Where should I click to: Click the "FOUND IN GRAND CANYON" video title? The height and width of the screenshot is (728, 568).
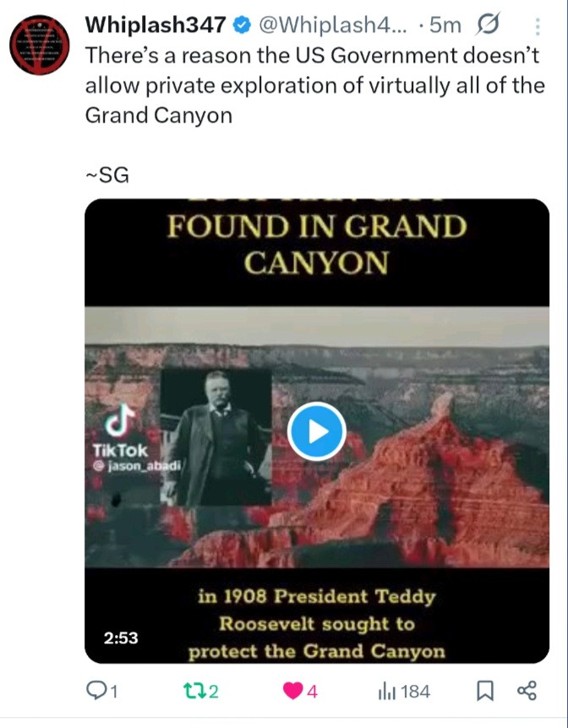coord(317,245)
